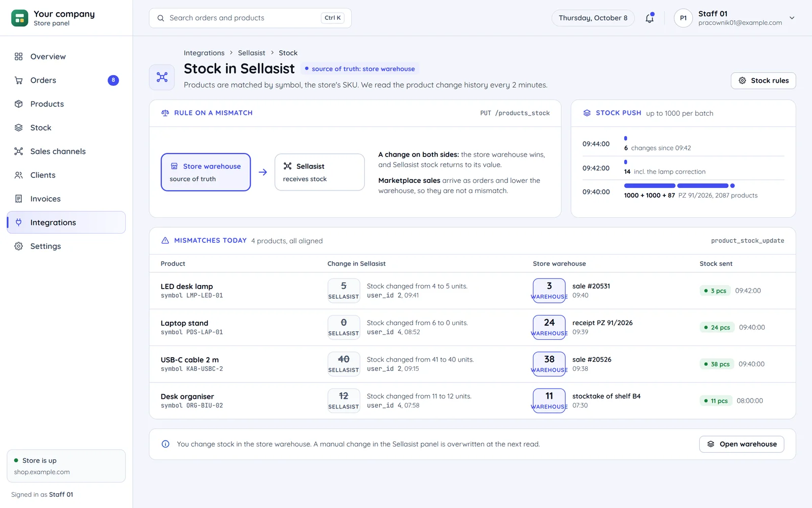
Task: Expand the Staff 01 account menu chevron
Action: click(x=792, y=18)
